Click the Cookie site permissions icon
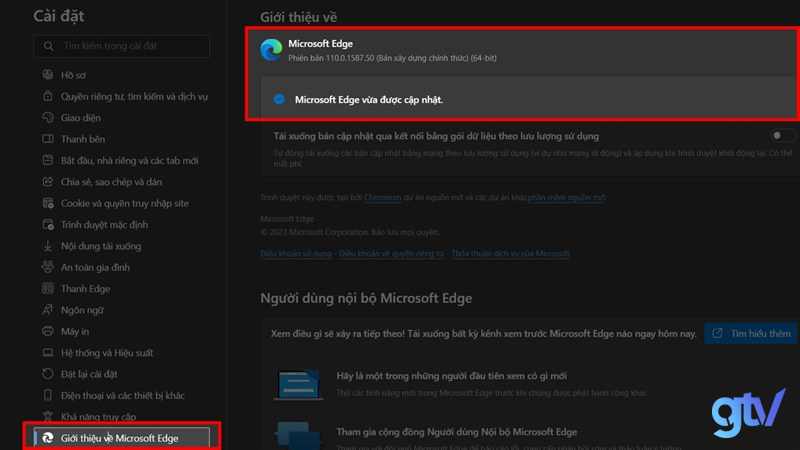The image size is (800, 450). [x=47, y=203]
